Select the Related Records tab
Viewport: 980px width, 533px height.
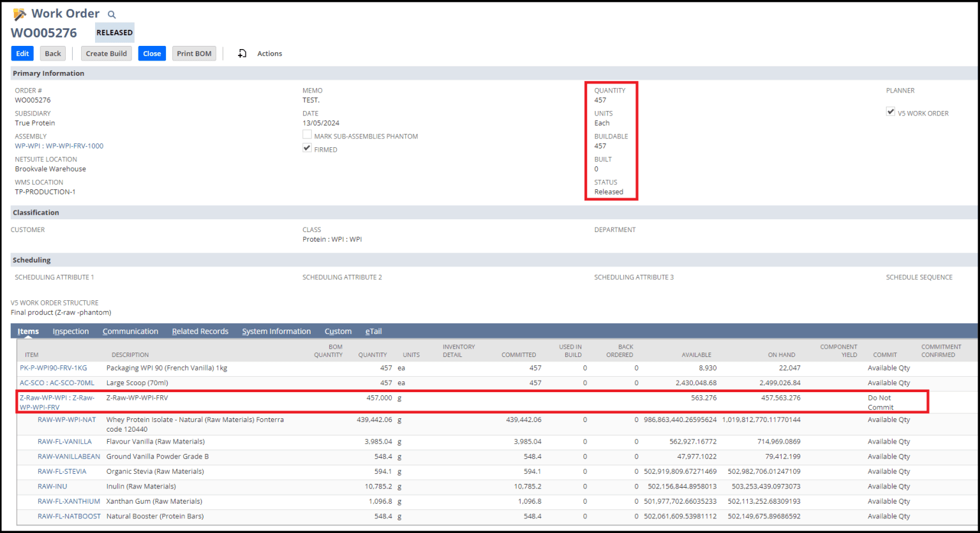pyautogui.click(x=200, y=331)
